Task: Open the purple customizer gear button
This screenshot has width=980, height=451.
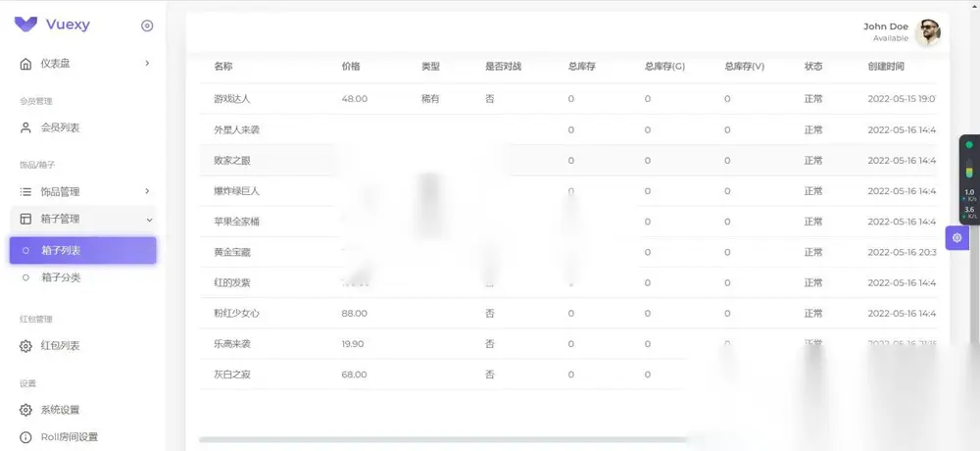Action: pyautogui.click(x=956, y=237)
